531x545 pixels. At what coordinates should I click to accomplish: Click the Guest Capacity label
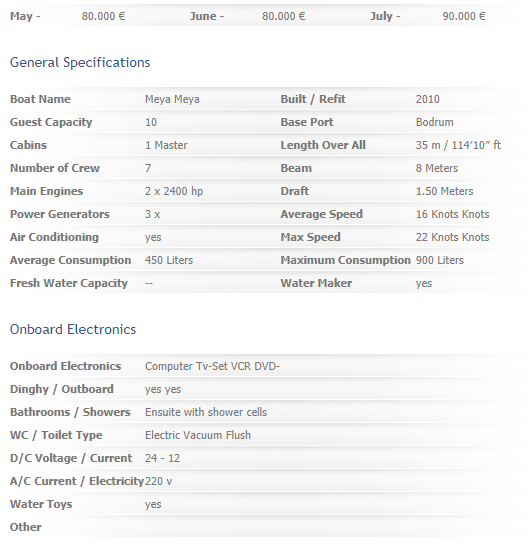[x=51, y=122]
